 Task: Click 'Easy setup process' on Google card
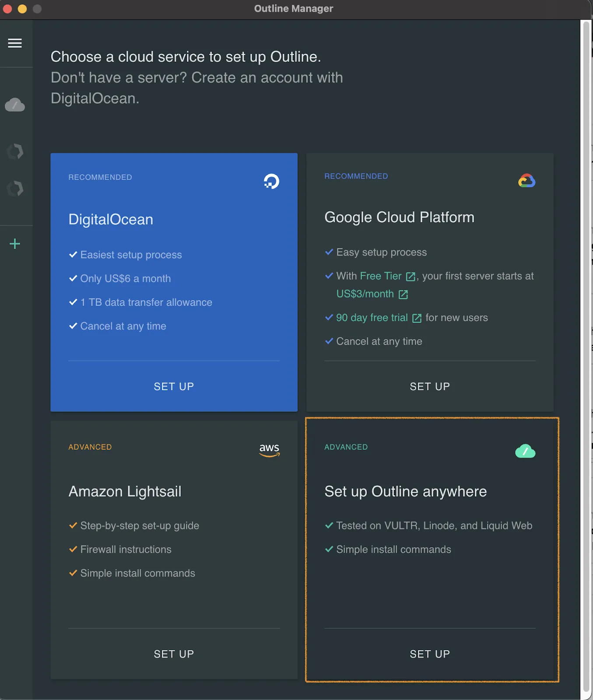[x=381, y=252]
